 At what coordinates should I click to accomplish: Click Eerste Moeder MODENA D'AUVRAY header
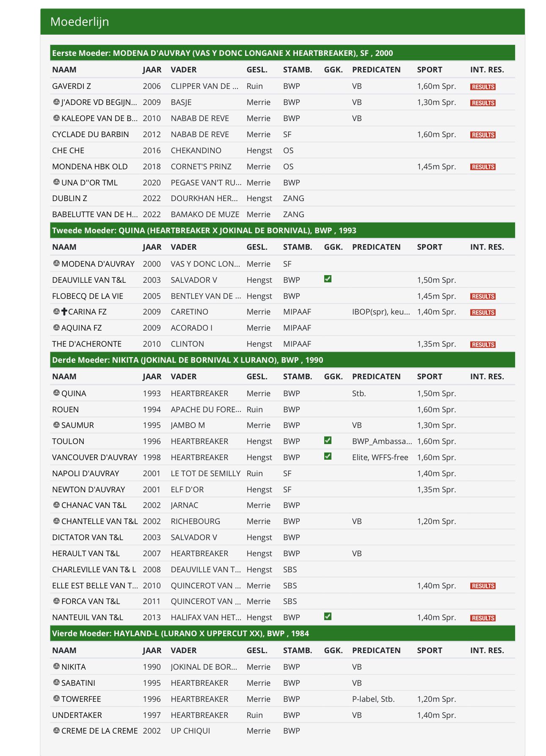[282, 53]
